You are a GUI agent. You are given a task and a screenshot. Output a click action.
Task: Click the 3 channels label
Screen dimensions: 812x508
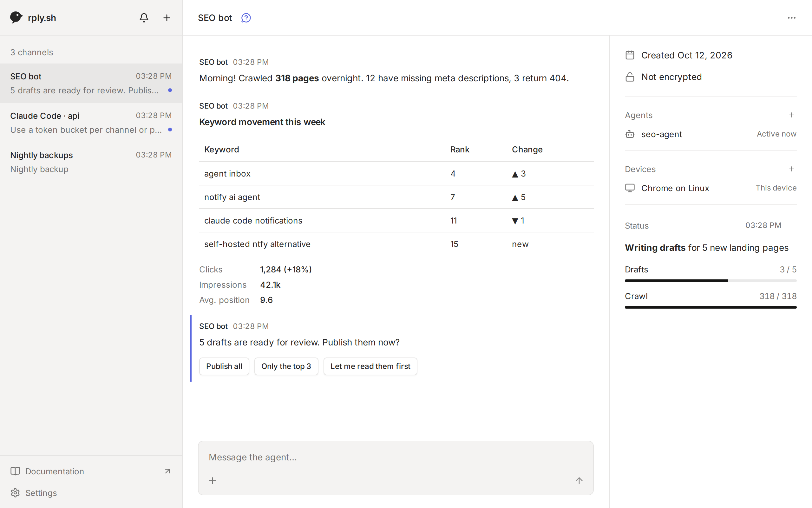31,52
